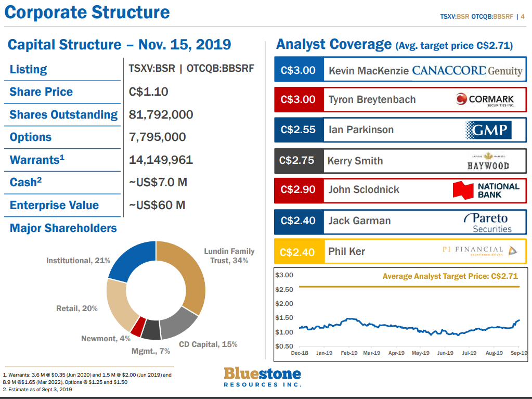Viewport: 532px width, 399px height.
Task: Click the CD Capital, 15% label
Action: tap(208, 344)
